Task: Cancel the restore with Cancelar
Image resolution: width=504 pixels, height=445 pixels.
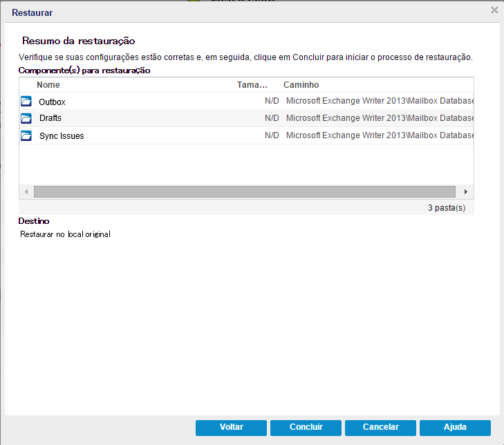Action: (380, 428)
